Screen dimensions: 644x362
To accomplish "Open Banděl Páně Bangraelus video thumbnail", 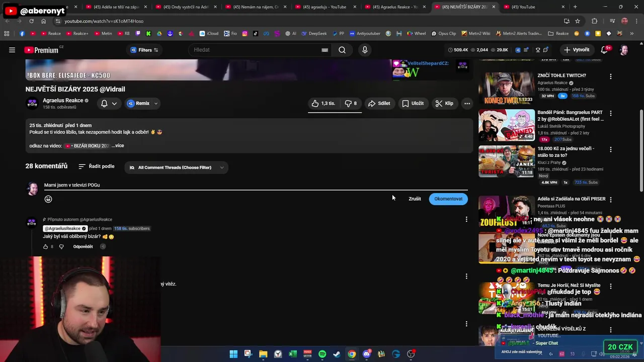I will [506, 125].
